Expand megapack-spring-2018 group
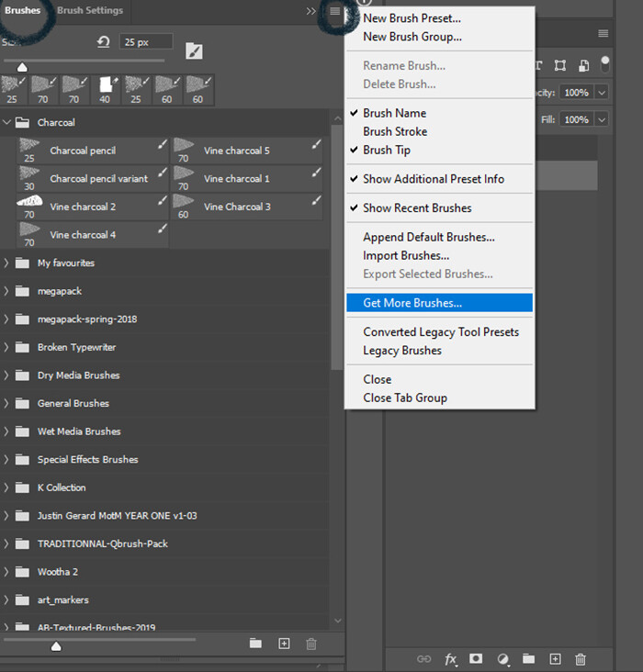The image size is (643, 672). (x=6, y=319)
